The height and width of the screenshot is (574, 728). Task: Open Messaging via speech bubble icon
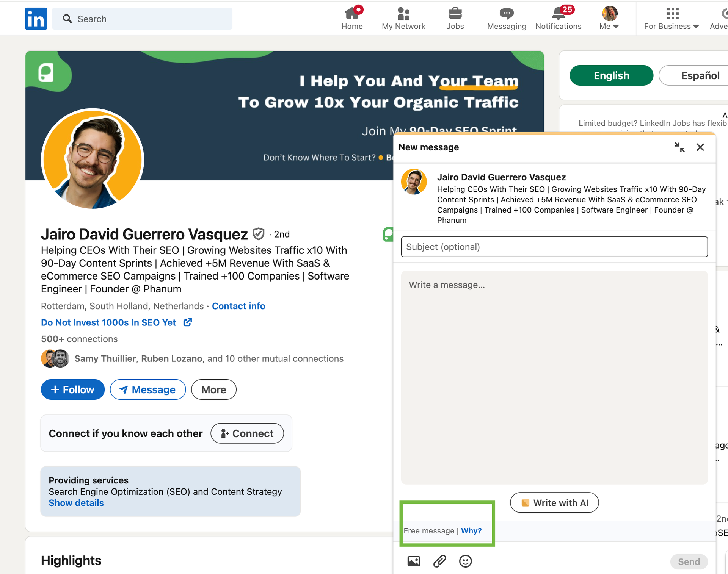point(506,15)
